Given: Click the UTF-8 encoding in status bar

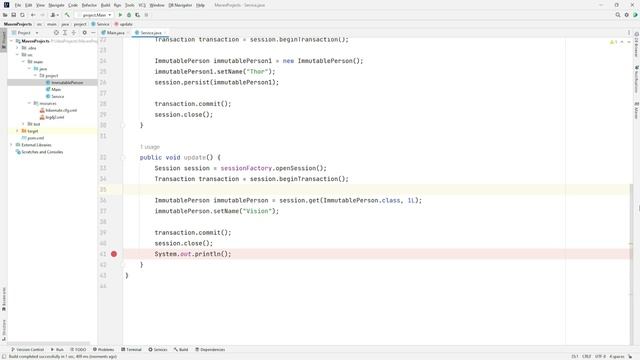Looking at the screenshot, I should [600, 356].
